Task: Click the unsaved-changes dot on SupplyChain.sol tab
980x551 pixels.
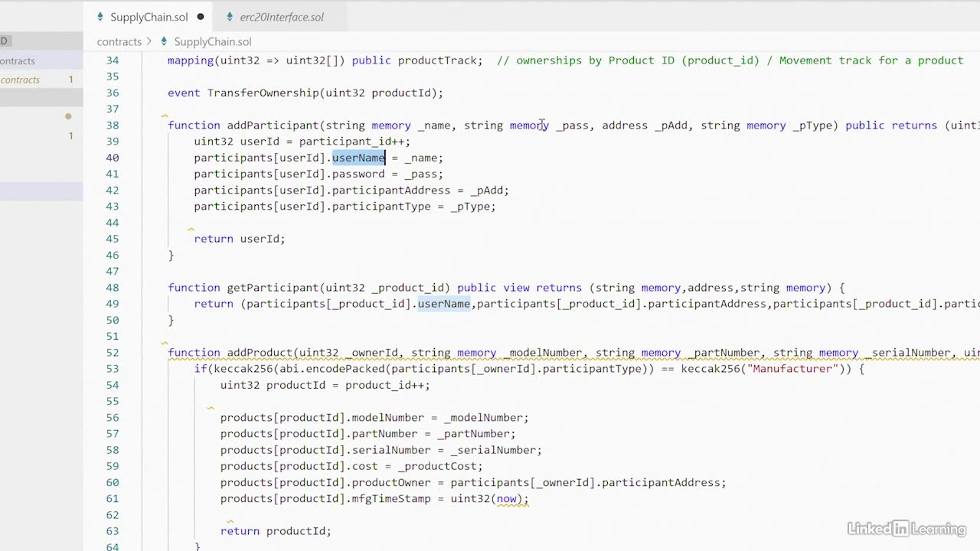Action: click(201, 17)
